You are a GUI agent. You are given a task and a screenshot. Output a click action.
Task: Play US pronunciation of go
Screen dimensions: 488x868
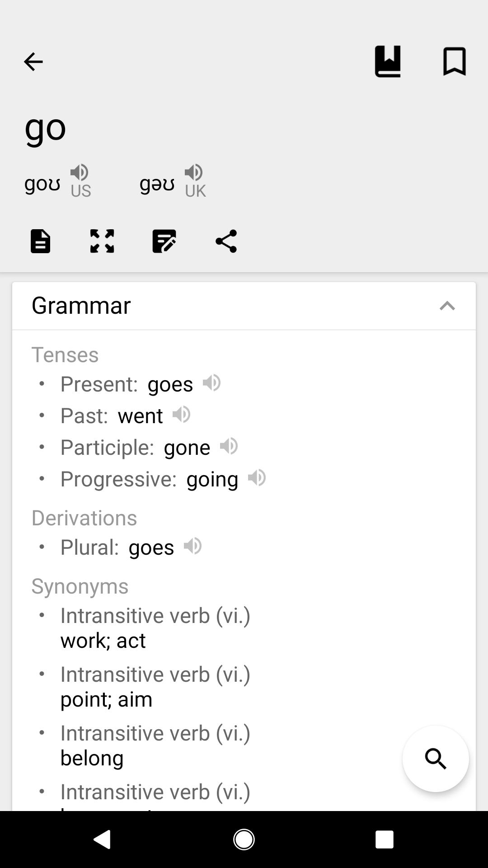click(x=80, y=173)
